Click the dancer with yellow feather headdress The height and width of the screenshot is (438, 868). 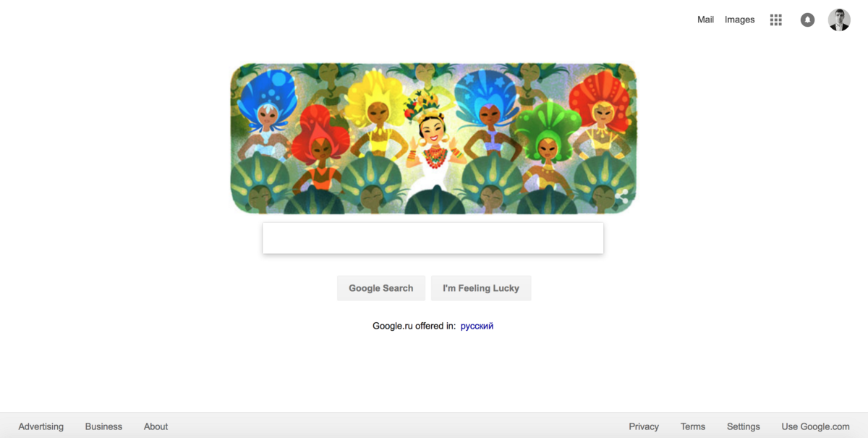tap(374, 116)
